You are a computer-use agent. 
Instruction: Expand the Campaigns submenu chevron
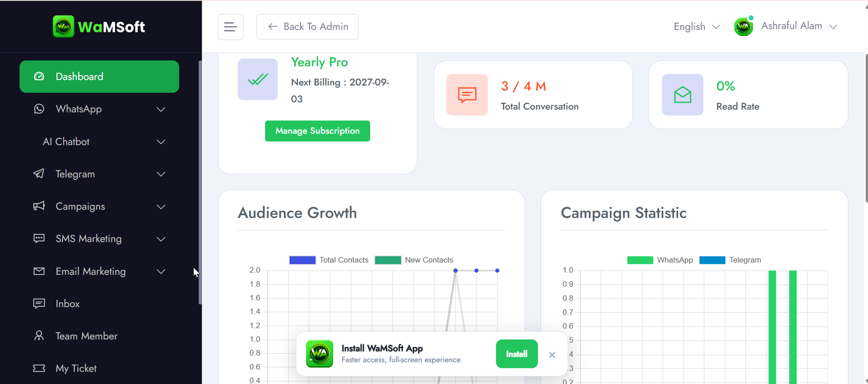pyautogui.click(x=161, y=206)
